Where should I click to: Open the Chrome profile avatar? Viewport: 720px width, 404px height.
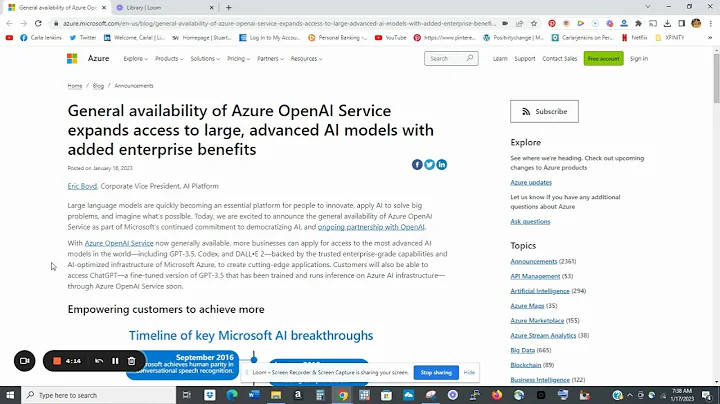click(696, 23)
